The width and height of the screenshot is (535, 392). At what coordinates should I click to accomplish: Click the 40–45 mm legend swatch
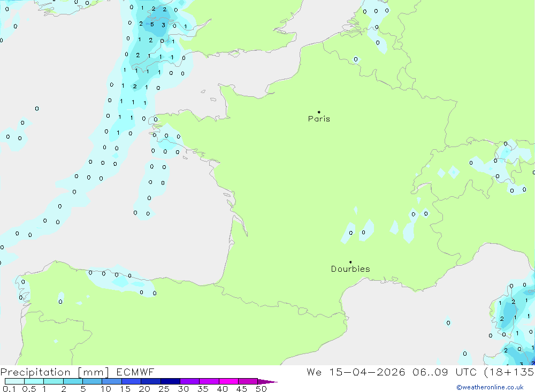coord(228,381)
